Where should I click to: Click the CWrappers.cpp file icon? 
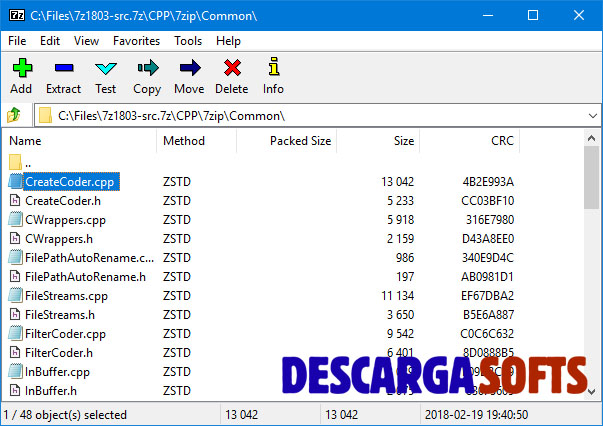point(15,219)
